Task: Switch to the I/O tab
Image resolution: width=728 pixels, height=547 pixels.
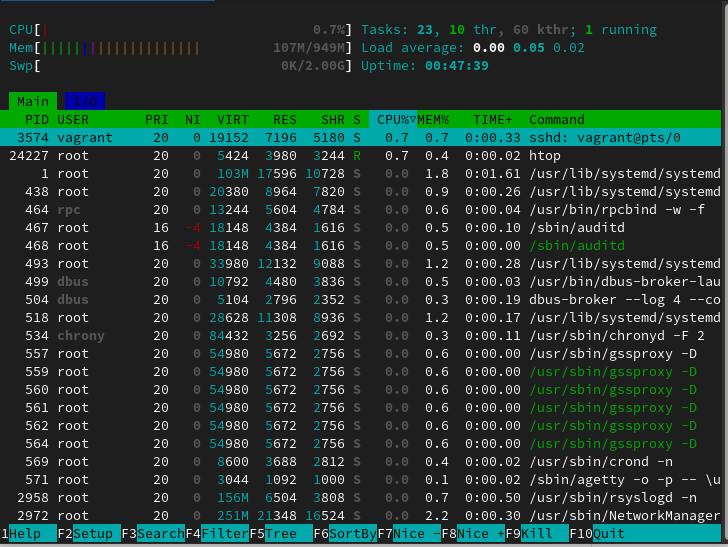Action: tap(85, 101)
